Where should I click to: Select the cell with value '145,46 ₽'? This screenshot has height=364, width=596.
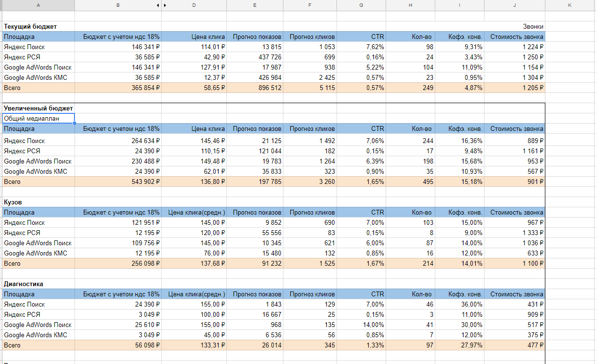pos(194,141)
